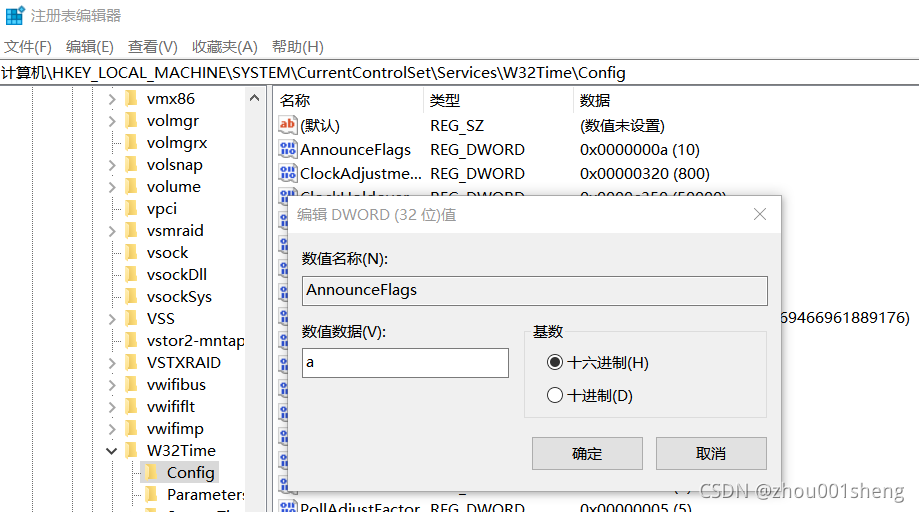
Task: Open the 文件(F) menu
Action: pos(28,47)
